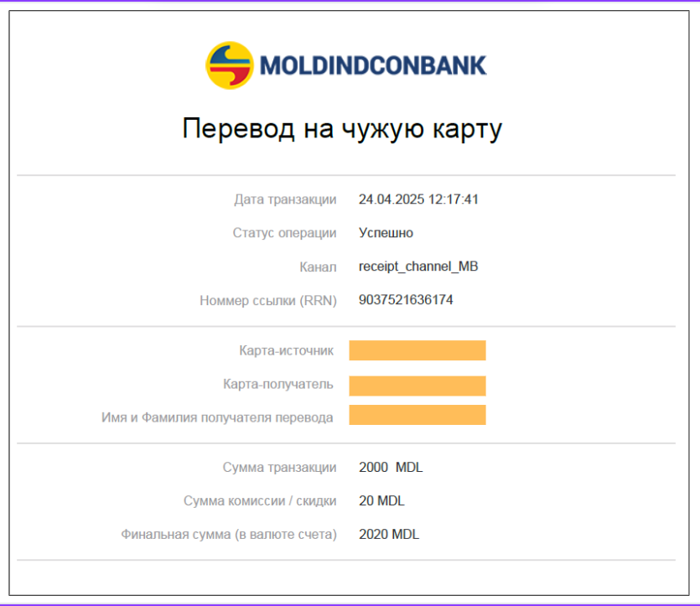Click the orange box hiding recipient name
The height and width of the screenshot is (606, 700).
(417, 415)
